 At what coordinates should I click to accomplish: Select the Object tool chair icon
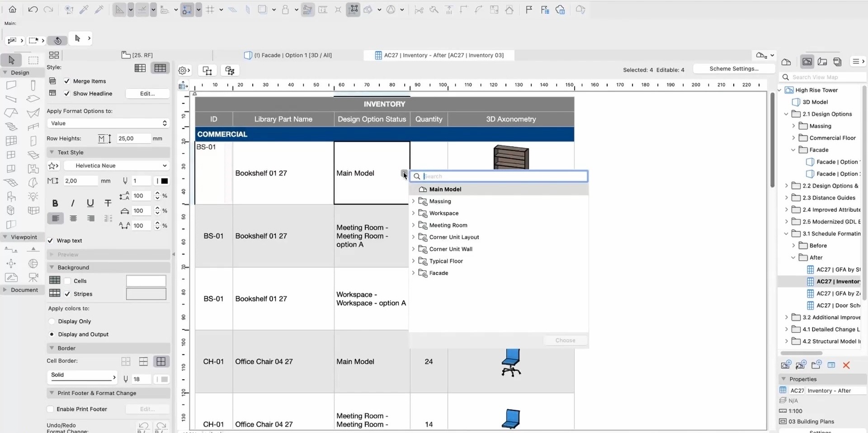11,196
